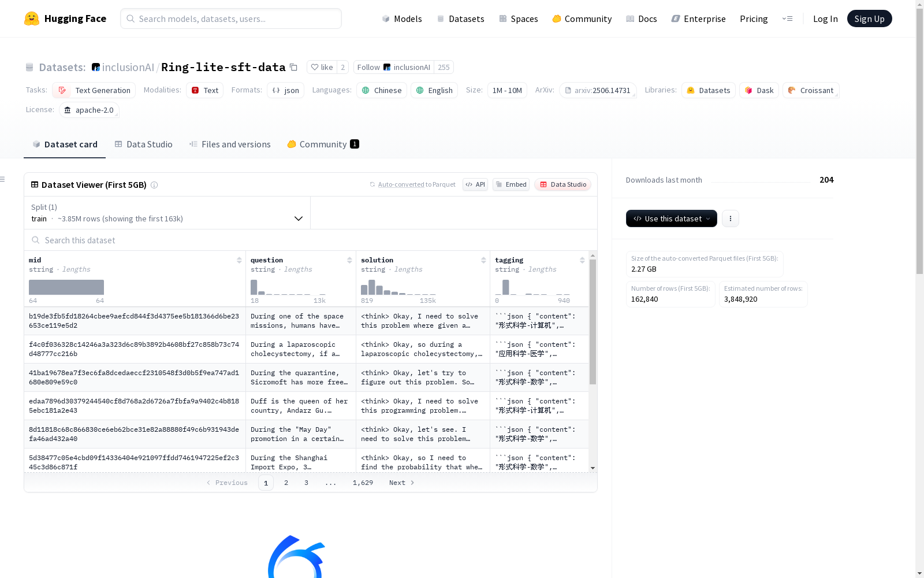Image resolution: width=924 pixels, height=578 pixels.
Task: Open the Use this dataset dropdown
Action: click(x=672, y=218)
